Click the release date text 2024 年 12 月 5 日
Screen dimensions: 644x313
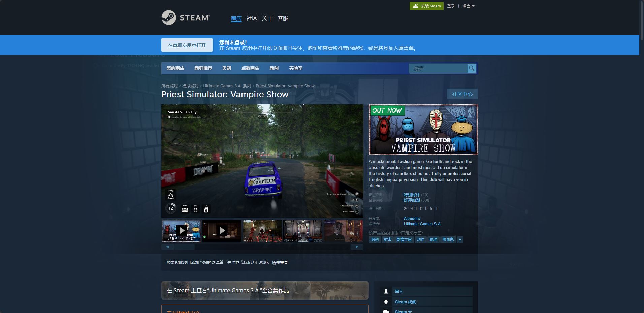tap(420, 209)
